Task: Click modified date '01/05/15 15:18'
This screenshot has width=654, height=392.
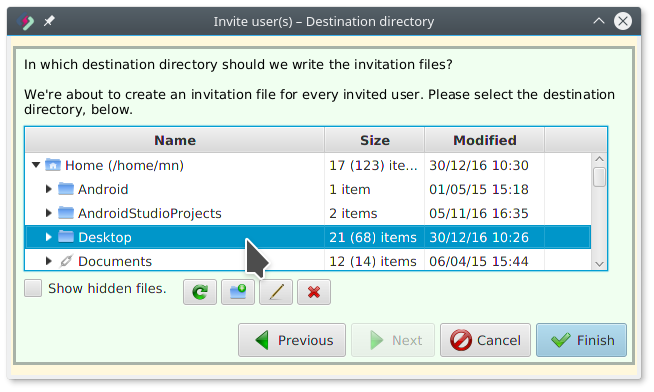Action: tap(479, 189)
